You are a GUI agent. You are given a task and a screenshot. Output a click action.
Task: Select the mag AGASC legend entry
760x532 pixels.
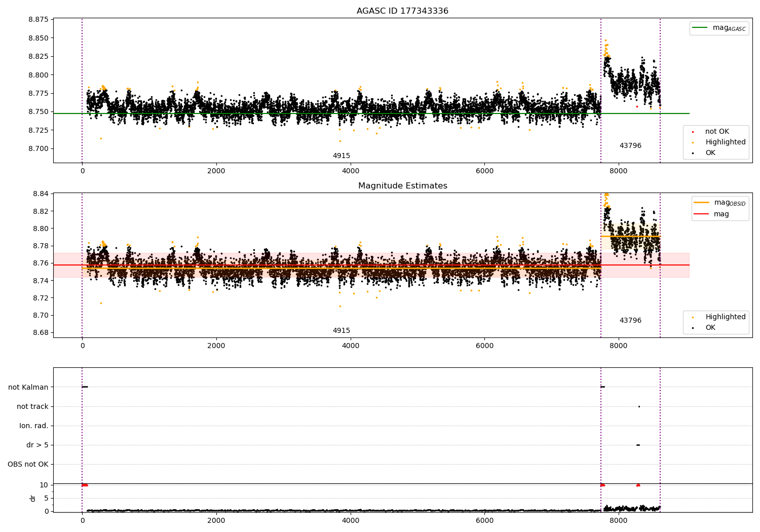[719, 28]
